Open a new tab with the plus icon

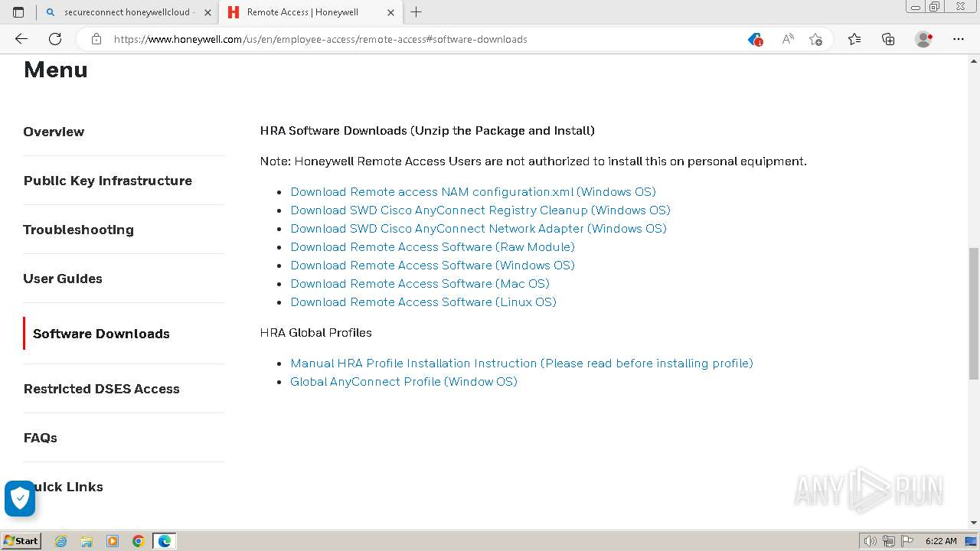(x=416, y=12)
